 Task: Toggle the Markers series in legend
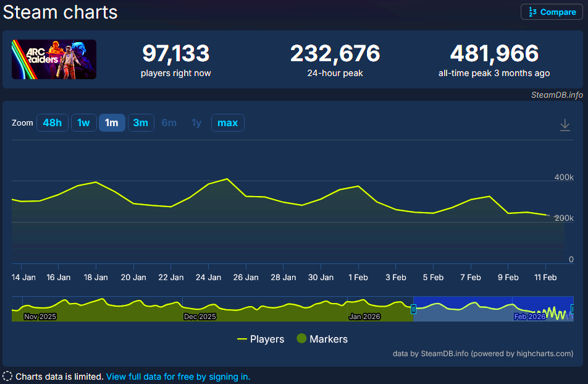tap(322, 339)
